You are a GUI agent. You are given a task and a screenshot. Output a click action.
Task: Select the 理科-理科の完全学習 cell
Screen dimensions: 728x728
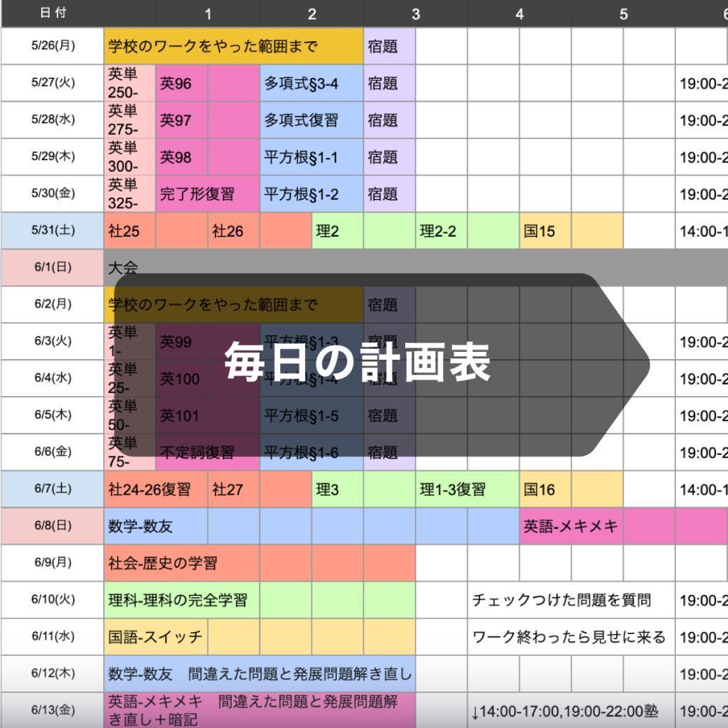coord(181,600)
